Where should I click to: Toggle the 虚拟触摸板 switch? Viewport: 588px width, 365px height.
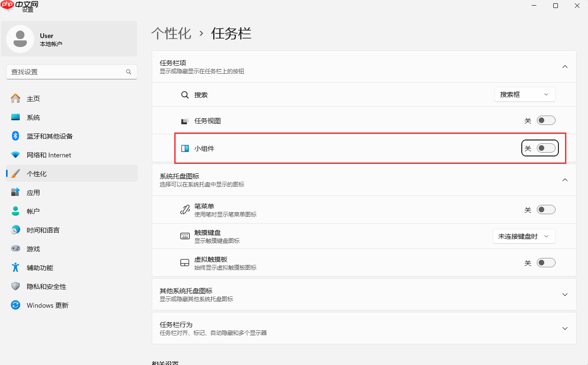545,263
